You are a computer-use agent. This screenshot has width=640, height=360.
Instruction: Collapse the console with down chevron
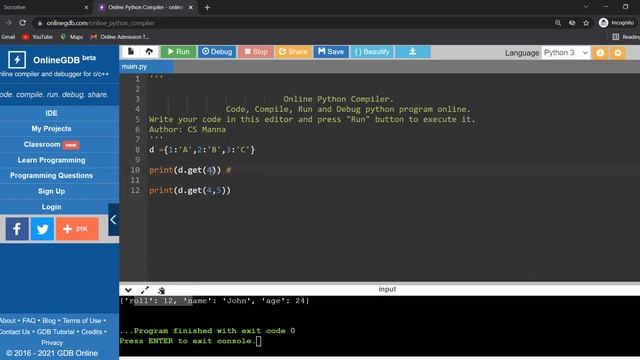coord(128,290)
